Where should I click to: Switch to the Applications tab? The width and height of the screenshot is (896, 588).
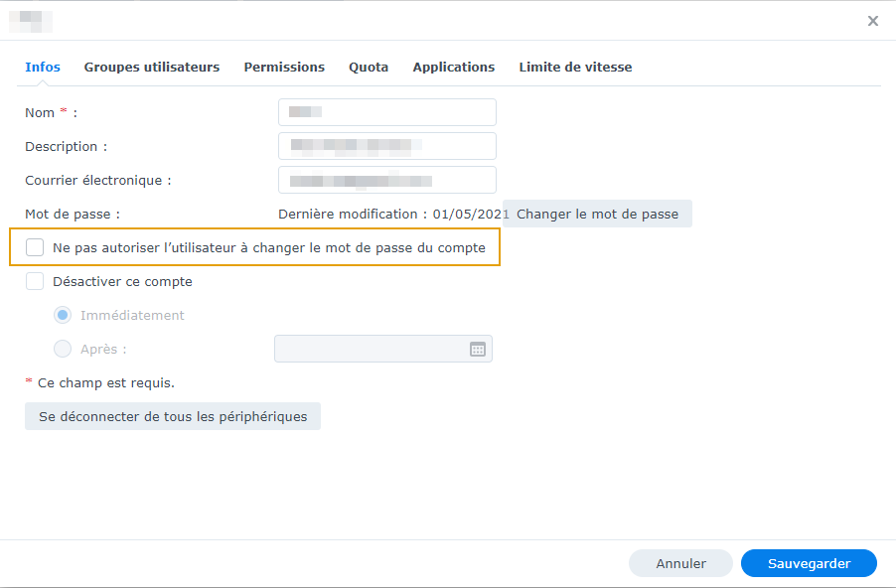pos(454,68)
